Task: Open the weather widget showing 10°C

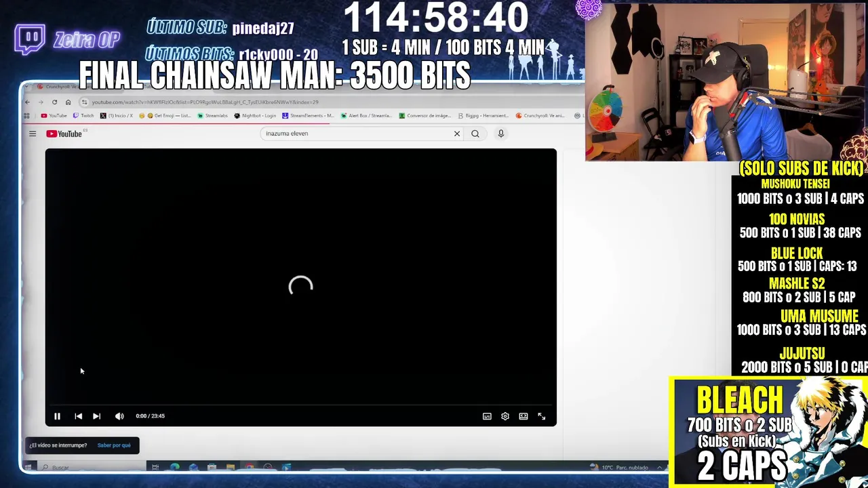Action: [620, 468]
